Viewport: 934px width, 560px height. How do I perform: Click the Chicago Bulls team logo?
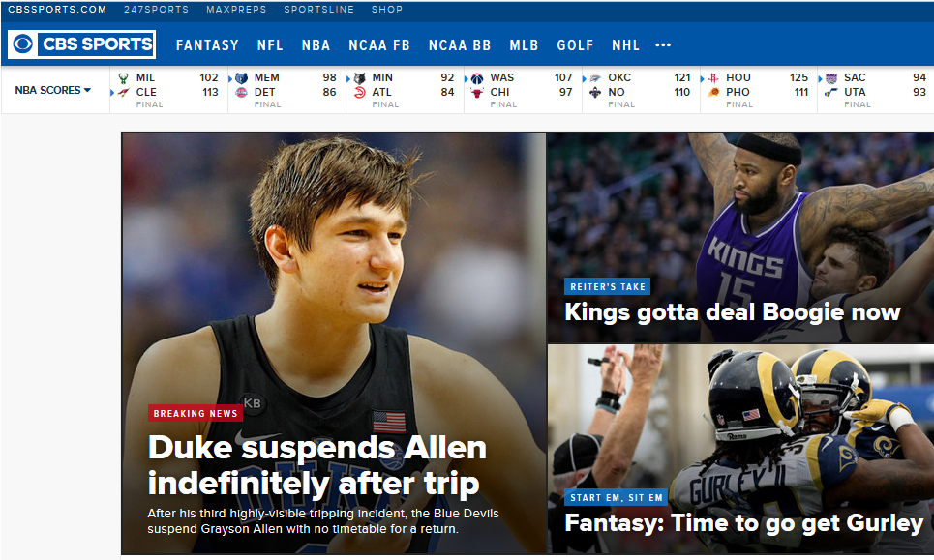tap(477, 92)
